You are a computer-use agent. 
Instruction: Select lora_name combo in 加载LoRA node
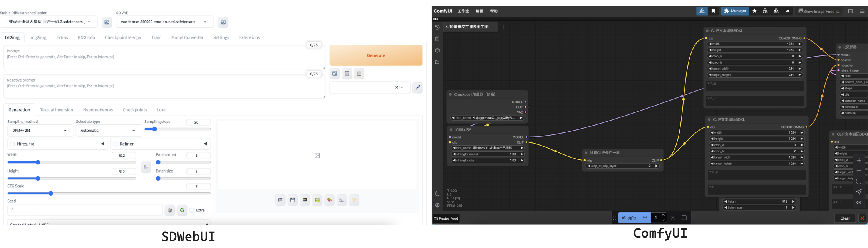488,148
